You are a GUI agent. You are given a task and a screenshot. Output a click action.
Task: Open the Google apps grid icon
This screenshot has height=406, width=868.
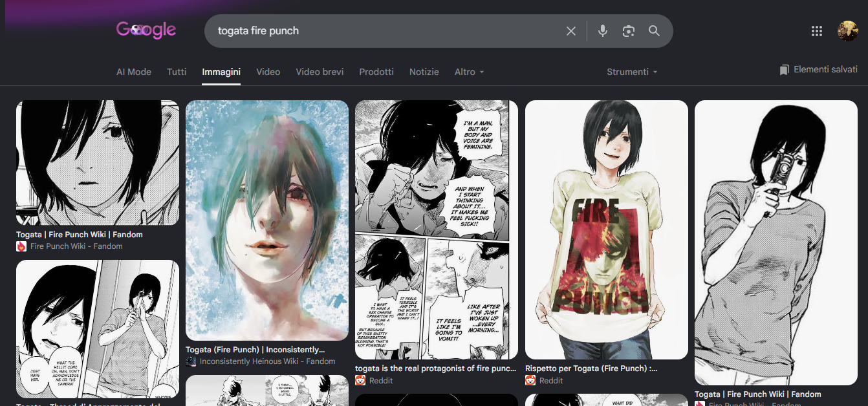click(x=817, y=31)
